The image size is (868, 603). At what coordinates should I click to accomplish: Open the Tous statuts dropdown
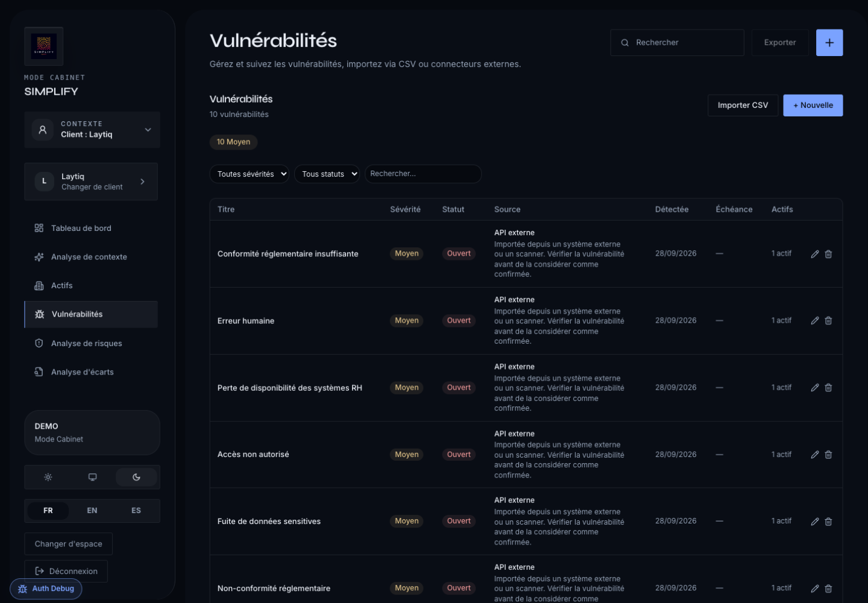[327, 174]
